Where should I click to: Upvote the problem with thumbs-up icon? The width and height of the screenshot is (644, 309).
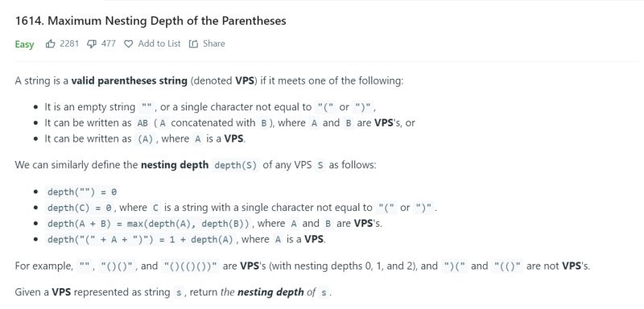[x=51, y=43]
